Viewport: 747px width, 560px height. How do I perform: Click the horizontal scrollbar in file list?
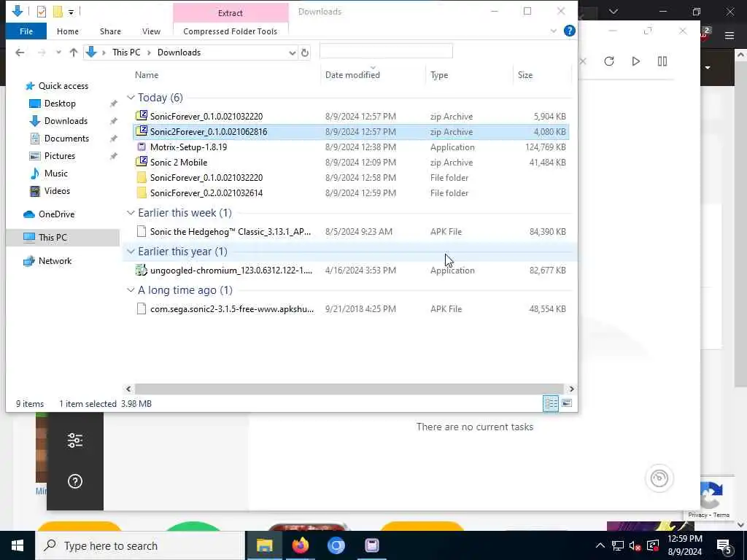pyautogui.click(x=349, y=389)
